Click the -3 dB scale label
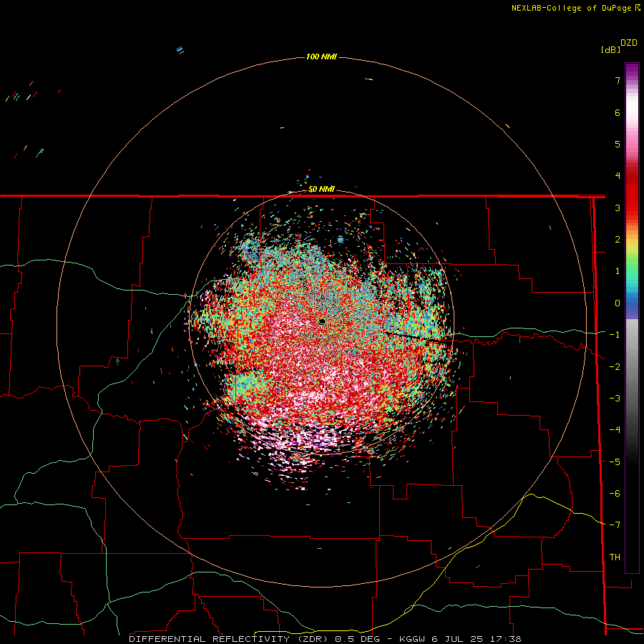 click(615, 399)
